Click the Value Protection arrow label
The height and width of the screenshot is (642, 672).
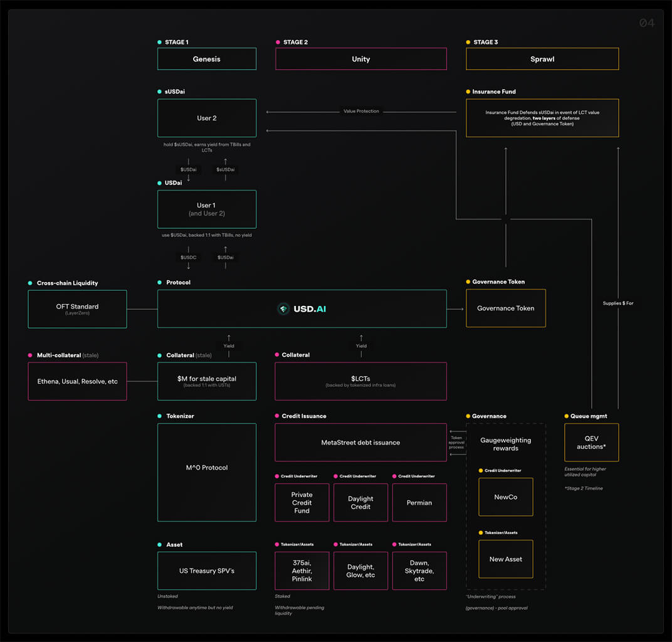361,111
